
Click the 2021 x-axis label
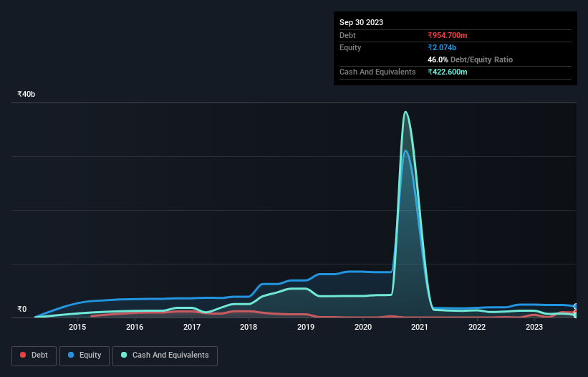[420, 327]
